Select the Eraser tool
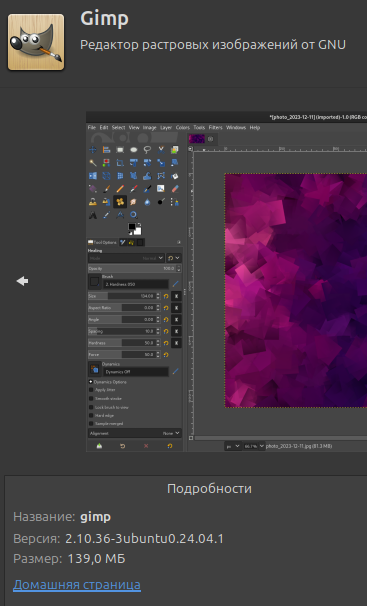 [175, 189]
